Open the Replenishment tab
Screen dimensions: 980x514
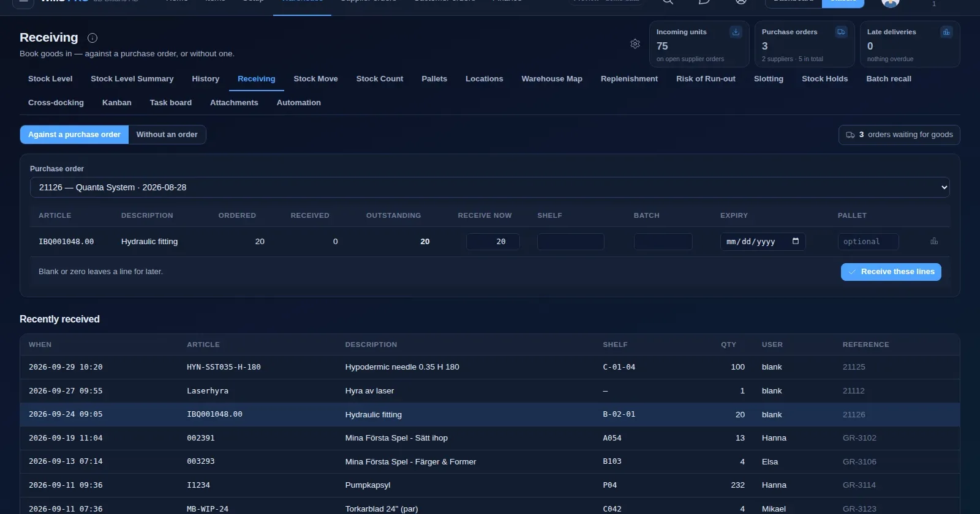click(x=629, y=79)
